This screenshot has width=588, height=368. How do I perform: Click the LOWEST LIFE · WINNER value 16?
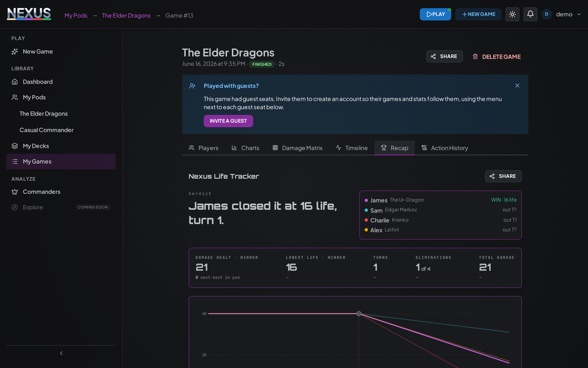[x=291, y=267]
